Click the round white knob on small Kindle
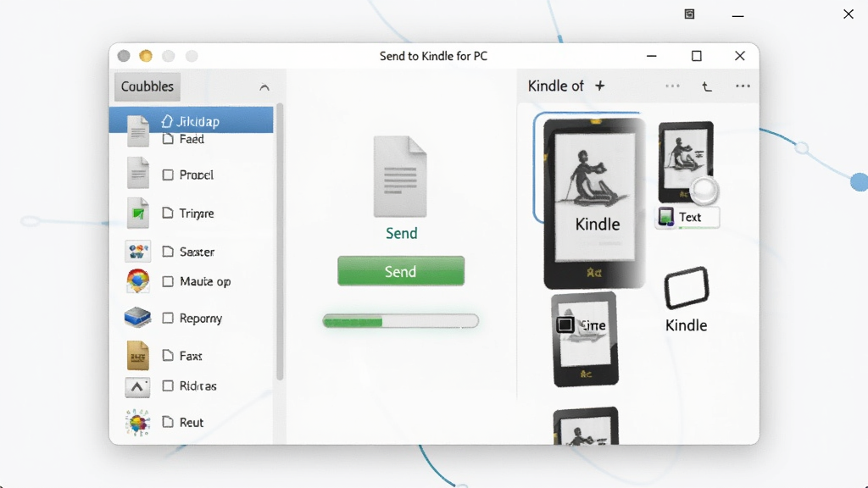The image size is (868, 488). click(704, 191)
